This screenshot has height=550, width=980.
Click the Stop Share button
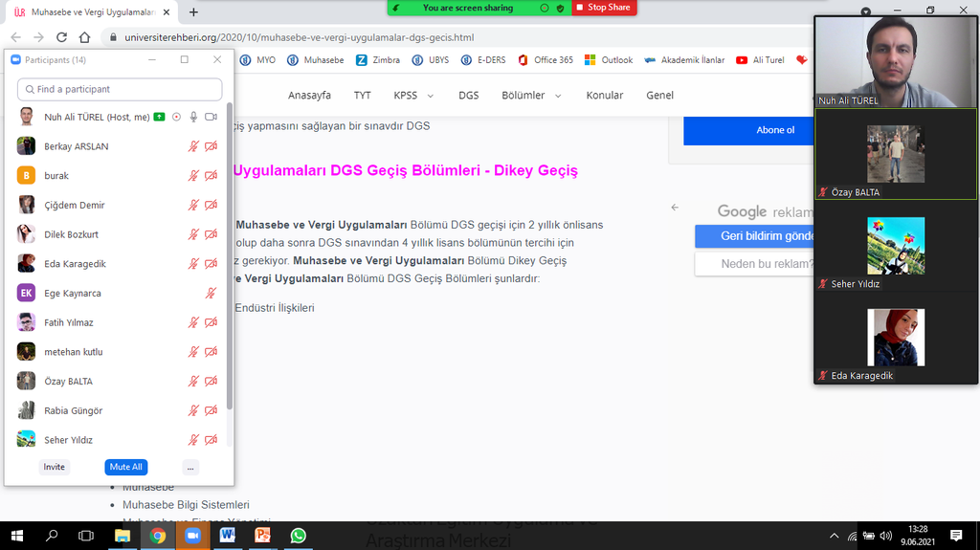(x=603, y=8)
